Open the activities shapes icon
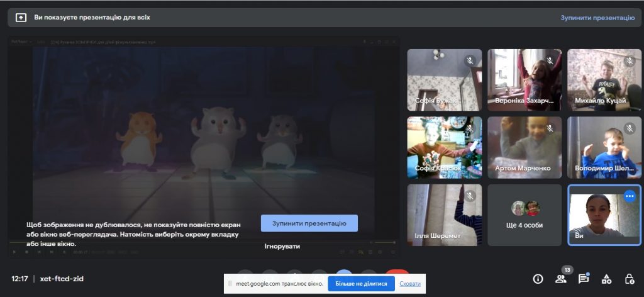 click(x=606, y=279)
